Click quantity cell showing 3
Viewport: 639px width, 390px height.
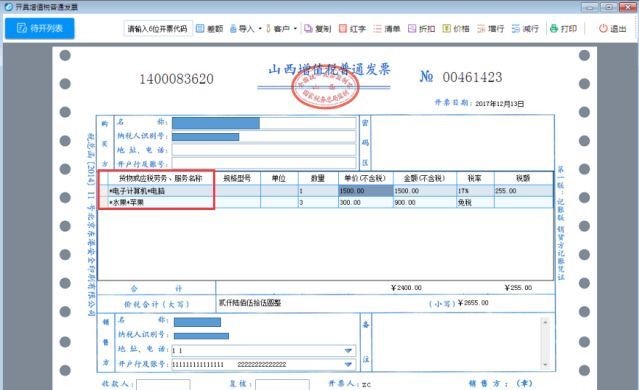point(318,202)
